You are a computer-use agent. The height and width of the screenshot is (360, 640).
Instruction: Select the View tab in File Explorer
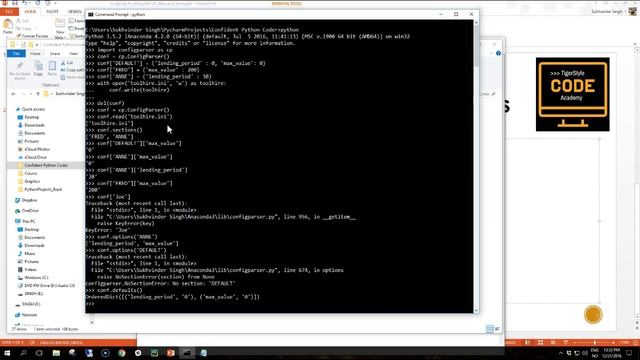[73, 53]
